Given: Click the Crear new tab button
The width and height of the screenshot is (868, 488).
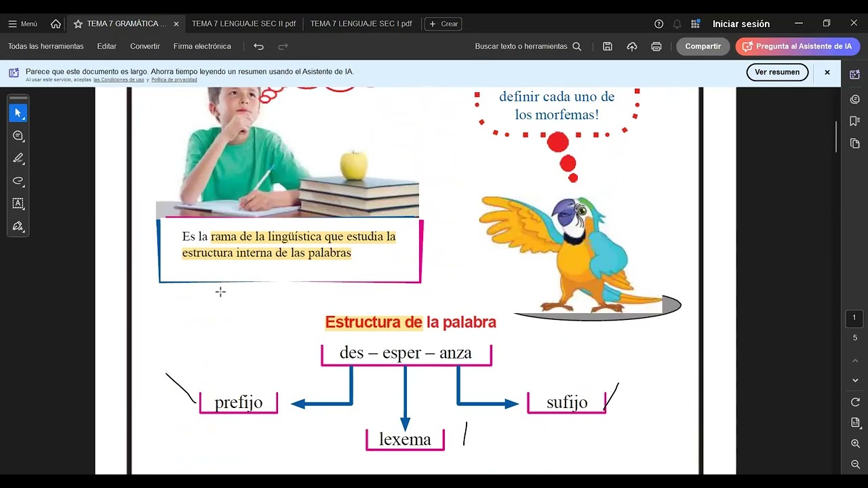Looking at the screenshot, I should (x=443, y=24).
